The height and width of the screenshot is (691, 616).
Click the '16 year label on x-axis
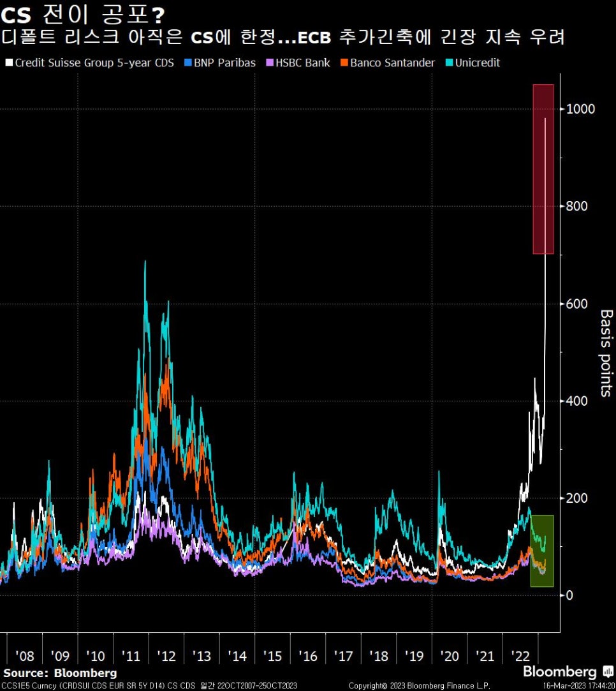pos(308,656)
